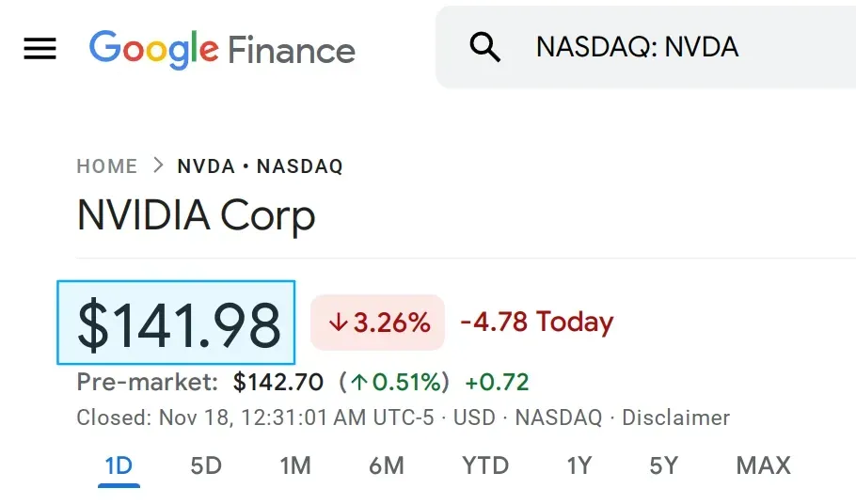
Task: Click the NVDA • NASDAQ breadcrumb
Action: pyautogui.click(x=261, y=166)
